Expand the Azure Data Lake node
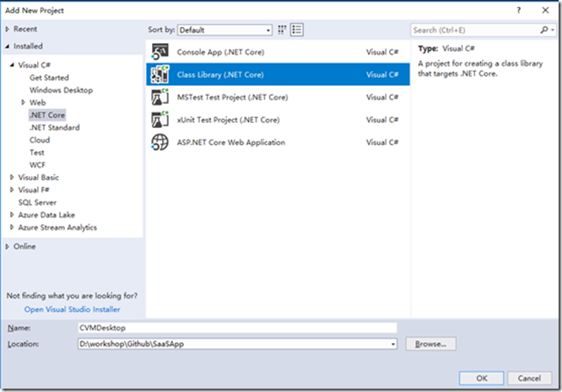 (12, 215)
